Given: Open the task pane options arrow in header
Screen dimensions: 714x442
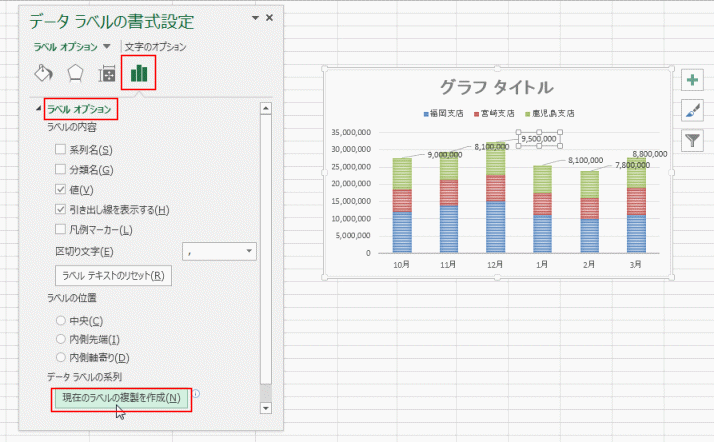Looking at the screenshot, I should (253, 18).
